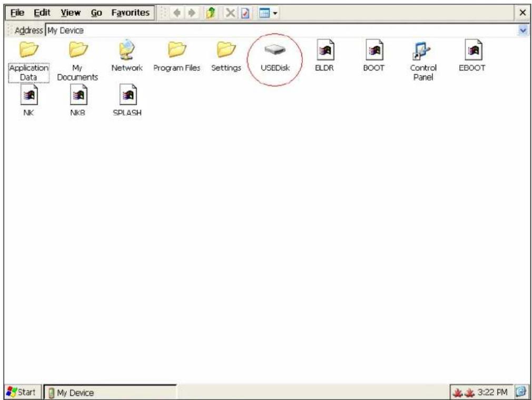
Task: Click the second red tray icon
Action: 469,393
